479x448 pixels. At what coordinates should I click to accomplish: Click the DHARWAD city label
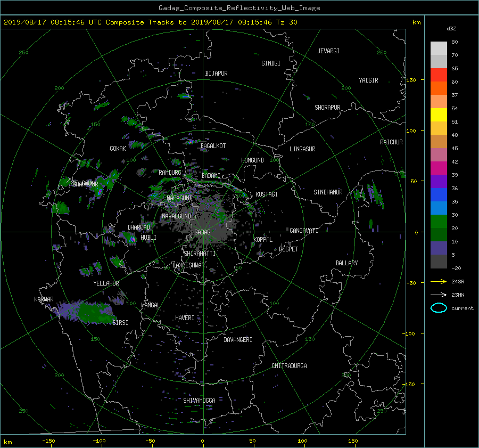point(139,227)
